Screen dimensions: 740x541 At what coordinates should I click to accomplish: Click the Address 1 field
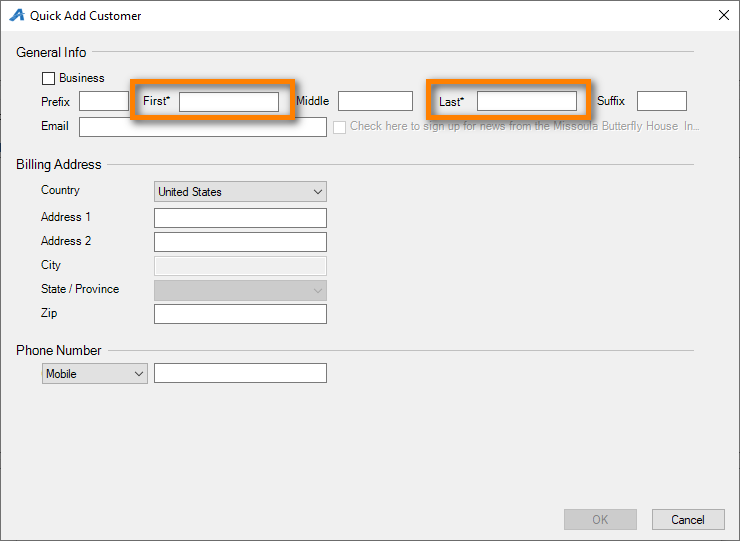click(240, 218)
